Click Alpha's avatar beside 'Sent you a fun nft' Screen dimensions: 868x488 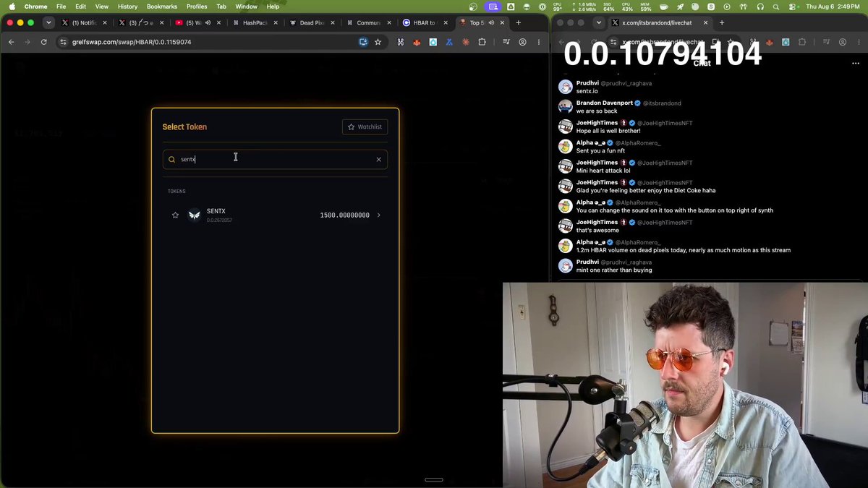point(566,147)
